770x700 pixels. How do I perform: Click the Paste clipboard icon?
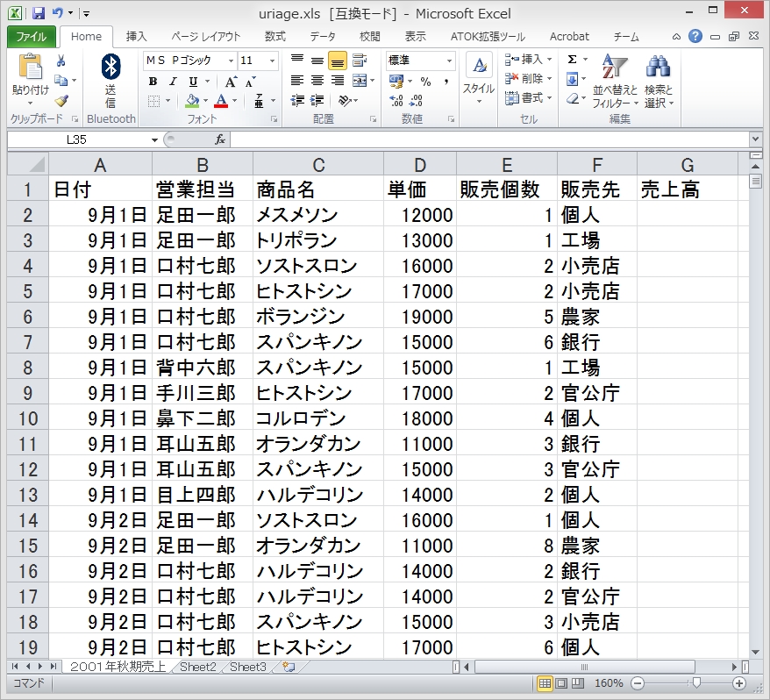pos(31,67)
